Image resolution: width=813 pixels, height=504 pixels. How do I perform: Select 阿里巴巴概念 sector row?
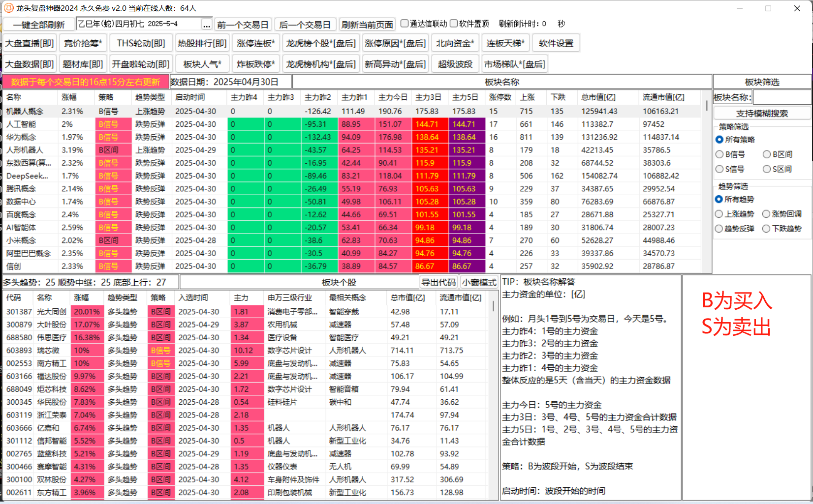click(x=352, y=253)
